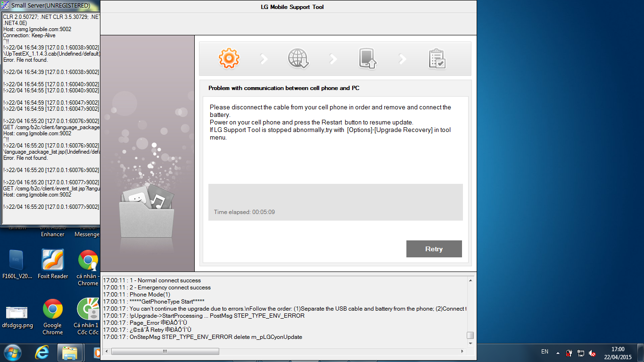Screen dimensions: 644x362
Task: Click the log pane scroll-down arrow
Action: (x=470, y=344)
